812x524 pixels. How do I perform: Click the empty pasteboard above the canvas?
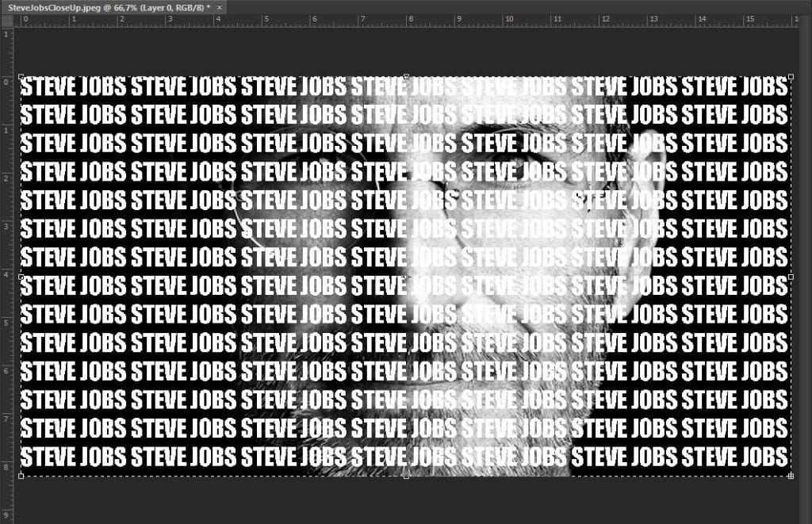pos(406,48)
